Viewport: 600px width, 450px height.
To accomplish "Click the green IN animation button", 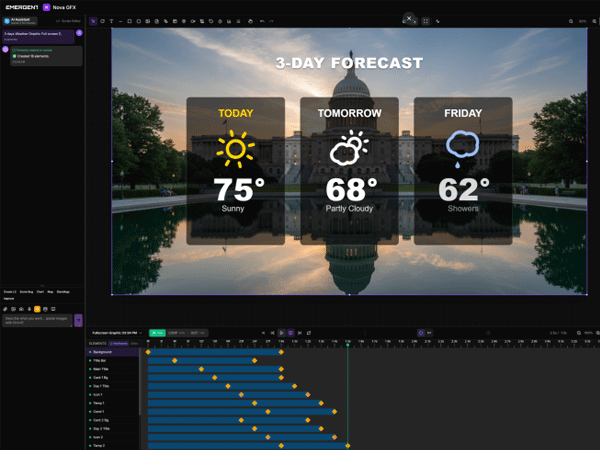I will [156, 332].
